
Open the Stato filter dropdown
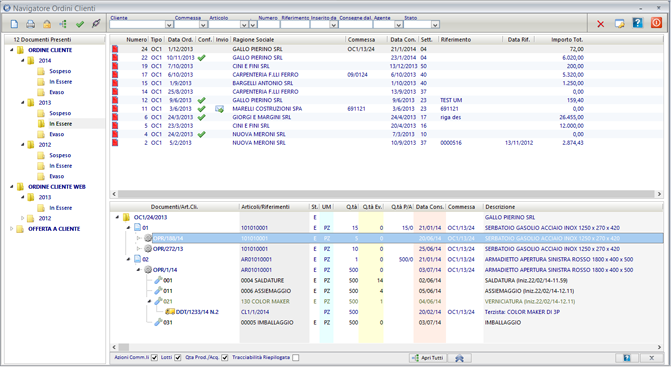coord(435,25)
